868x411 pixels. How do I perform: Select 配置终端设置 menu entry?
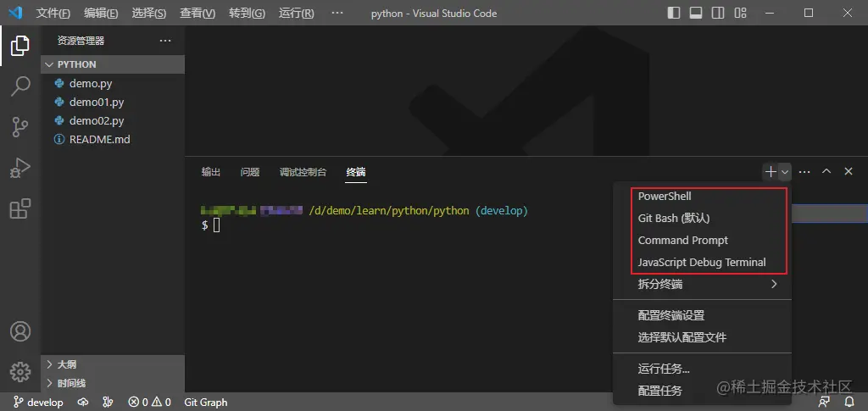pyautogui.click(x=703, y=316)
